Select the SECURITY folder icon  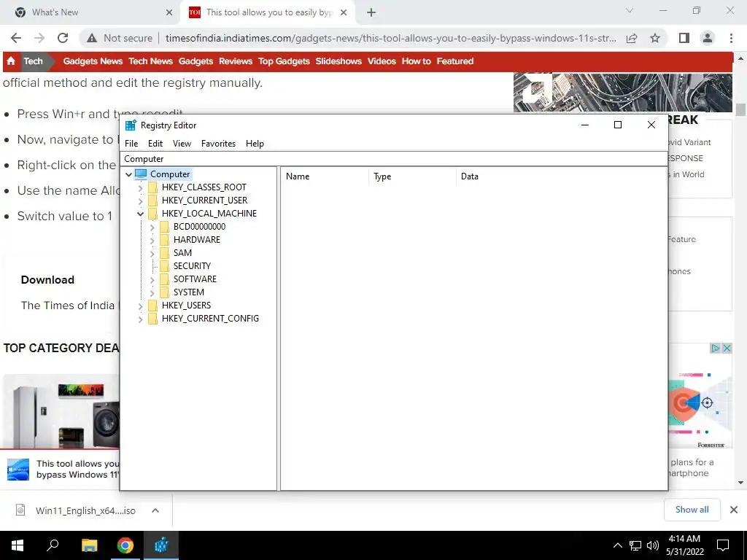click(164, 265)
